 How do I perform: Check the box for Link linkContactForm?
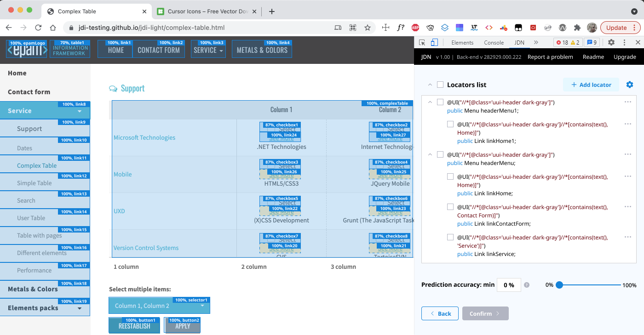click(450, 207)
